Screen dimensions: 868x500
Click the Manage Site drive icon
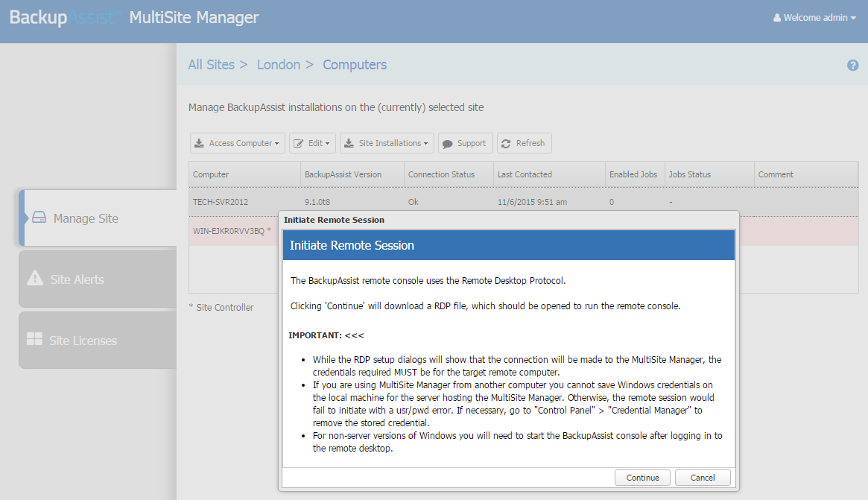point(39,218)
